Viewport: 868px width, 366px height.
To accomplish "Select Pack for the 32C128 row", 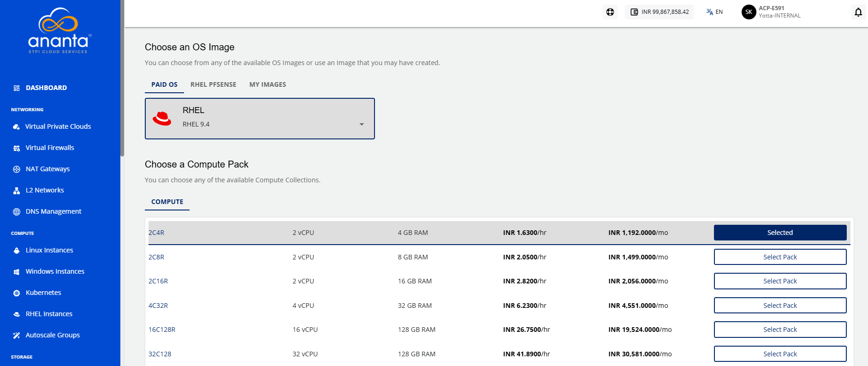I will (780, 354).
